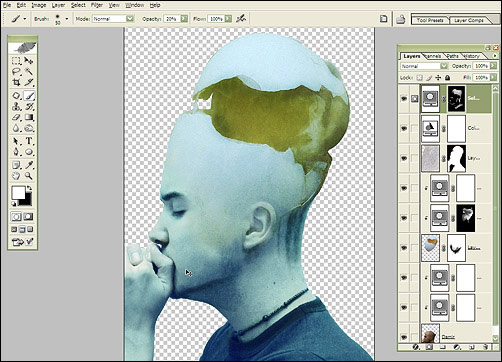Screen dimensions: 502x362
Task: Open the Image menu
Action: point(39,5)
